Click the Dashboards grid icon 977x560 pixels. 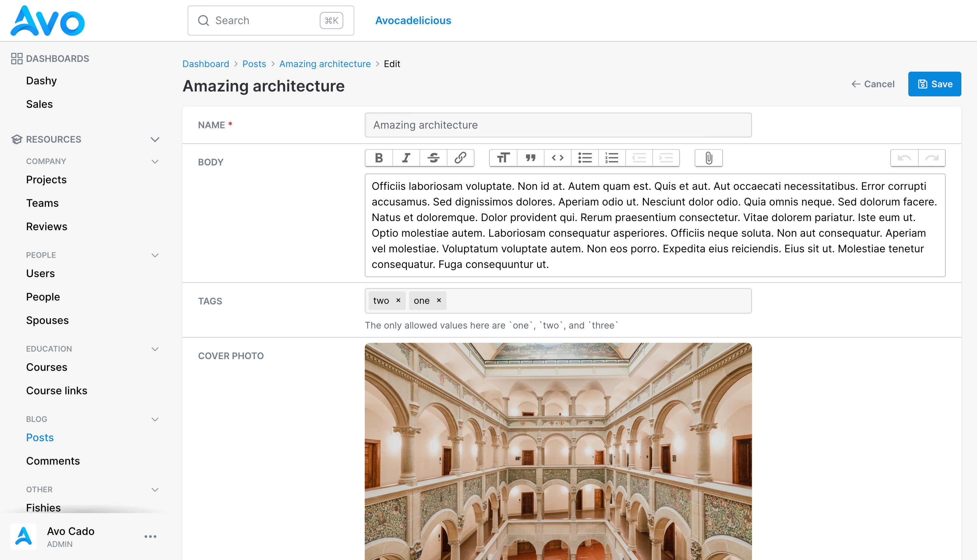pos(17,59)
